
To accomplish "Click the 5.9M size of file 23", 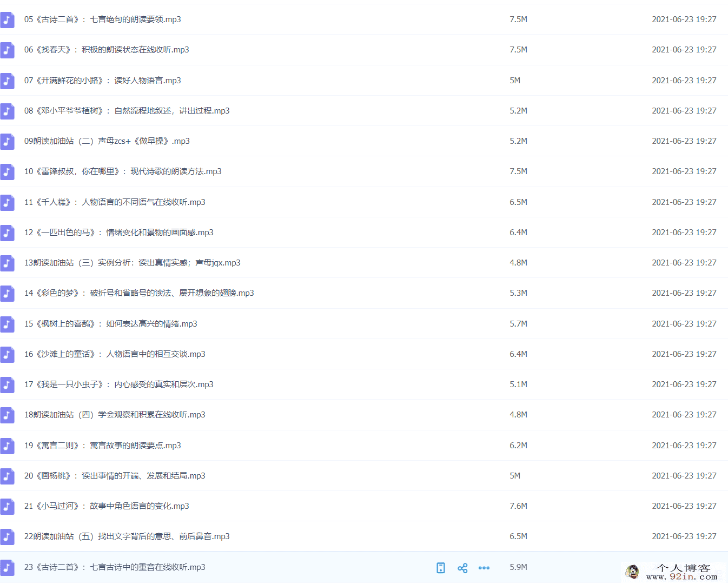I will click(518, 567).
